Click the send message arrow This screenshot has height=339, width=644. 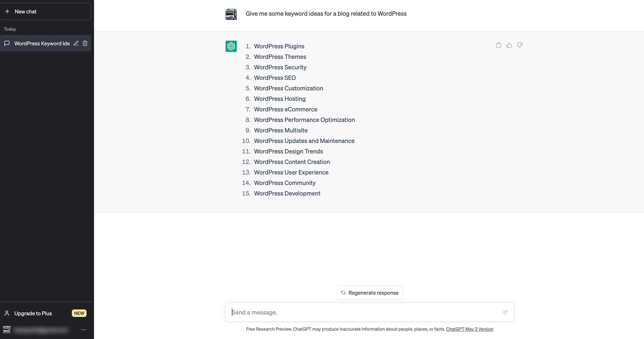(x=504, y=313)
